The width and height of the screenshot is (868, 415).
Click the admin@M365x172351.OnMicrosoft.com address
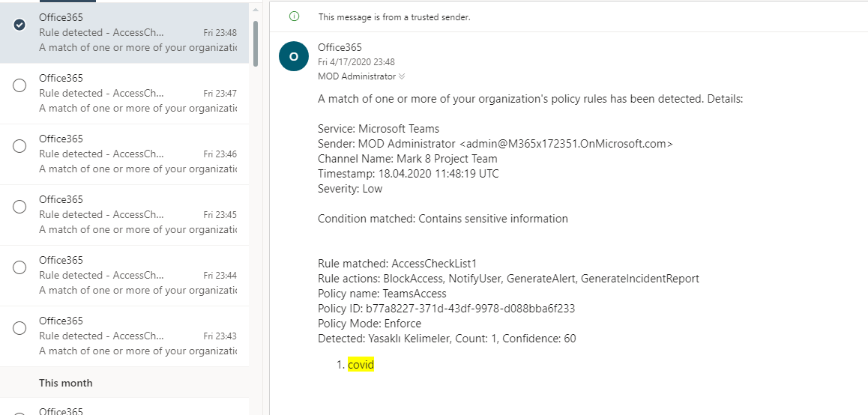[x=567, y=144]
